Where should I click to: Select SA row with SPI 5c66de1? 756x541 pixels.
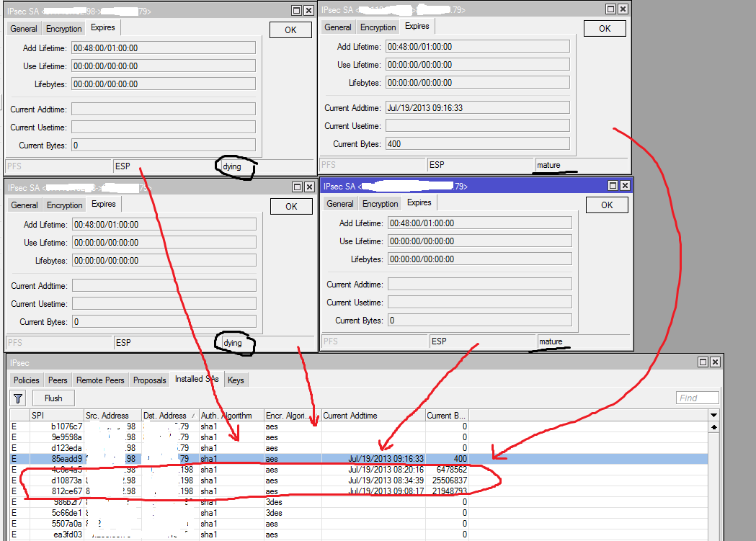click(359, 513)
